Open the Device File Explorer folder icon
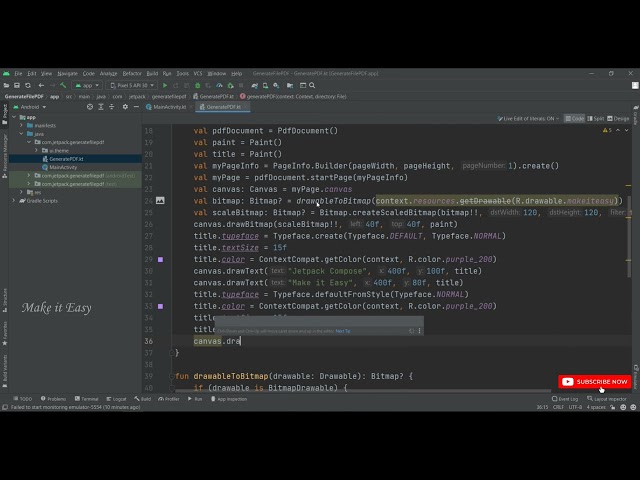This screenshot has height=480, width=640. point(290,85)
